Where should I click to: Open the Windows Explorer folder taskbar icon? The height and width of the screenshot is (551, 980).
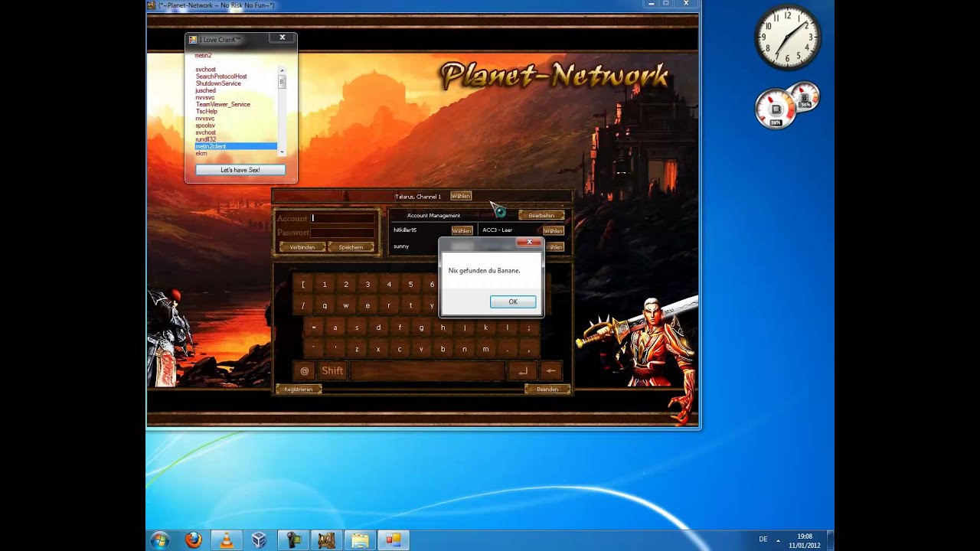pyautogui.click(x=360, y=540)
